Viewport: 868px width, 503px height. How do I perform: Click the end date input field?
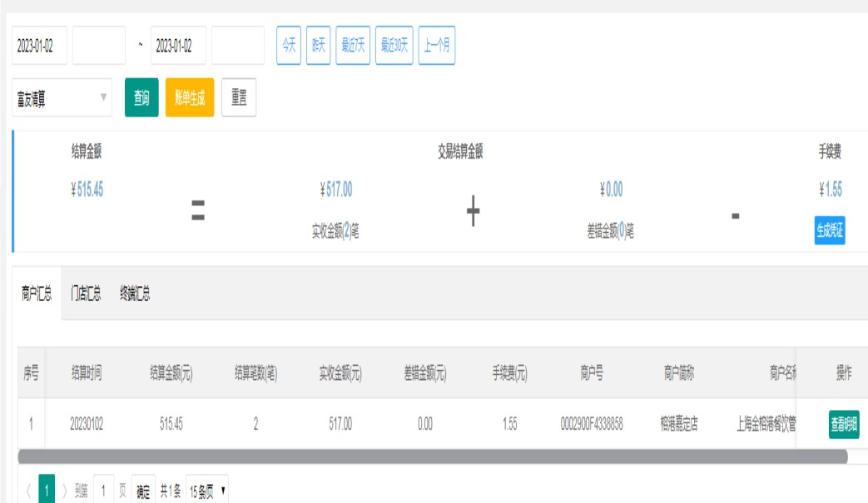click(178, 46)
